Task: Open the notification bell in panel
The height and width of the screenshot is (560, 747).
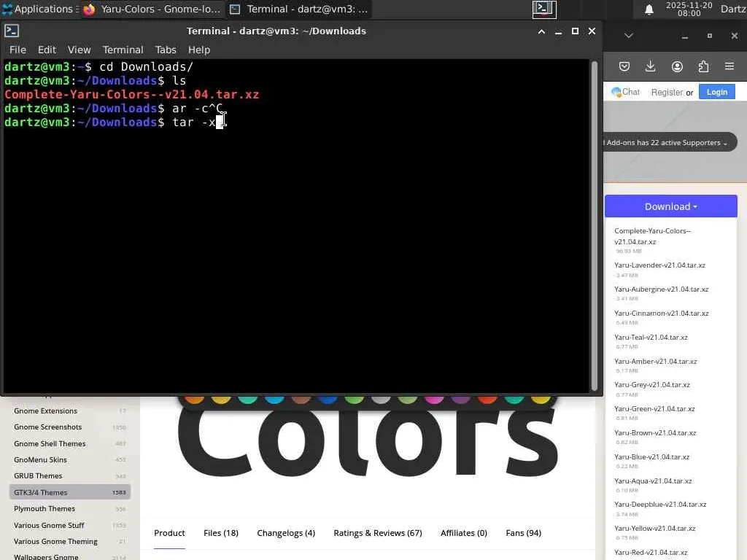Action: click(649, 9)
